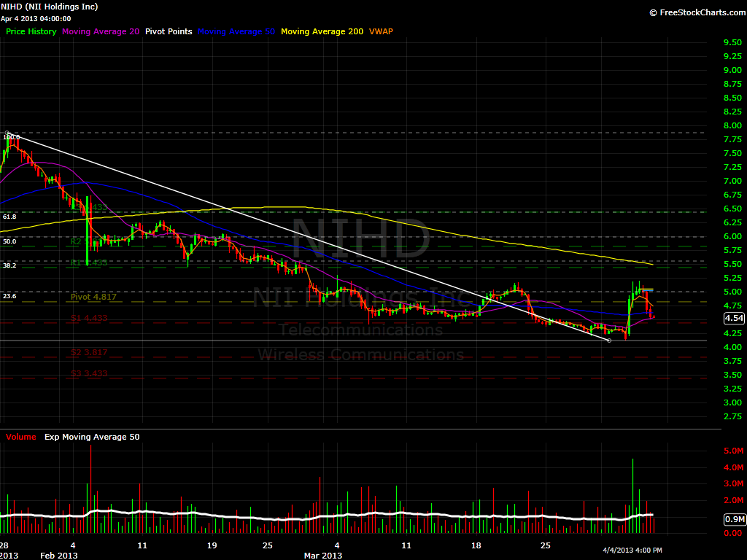Click the Mar 2013 month label

(x=323, y=555)
